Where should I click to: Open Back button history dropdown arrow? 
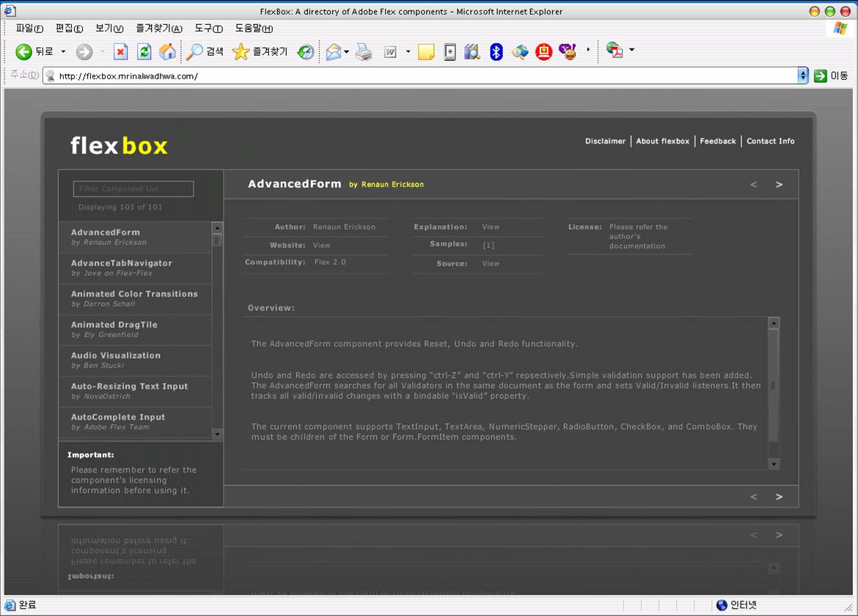click(64, 52)
